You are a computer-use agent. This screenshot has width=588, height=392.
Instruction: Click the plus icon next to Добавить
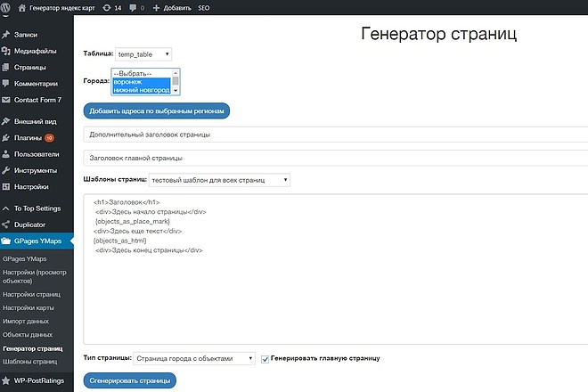pyautogui.click(x=156, y=7)
